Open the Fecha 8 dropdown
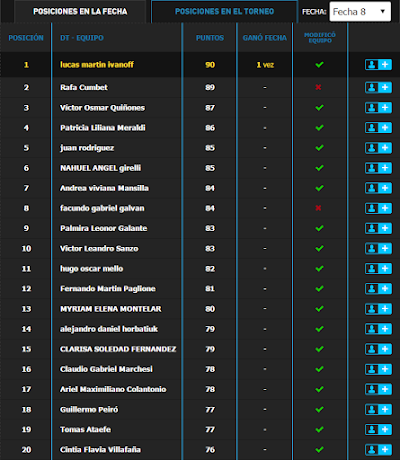This screenshot has height=460, width=400. pyautogui.click(x=360, y=12)
